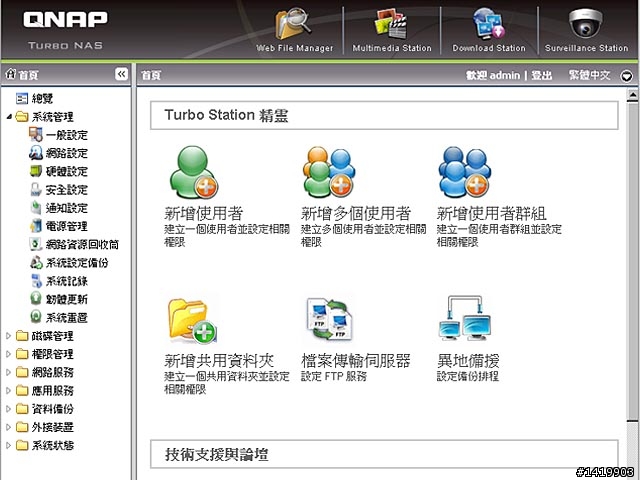This screenshot has width=640, height=480.
Task: Click the 新增多個使用者 icon
Action: point(329,172)
